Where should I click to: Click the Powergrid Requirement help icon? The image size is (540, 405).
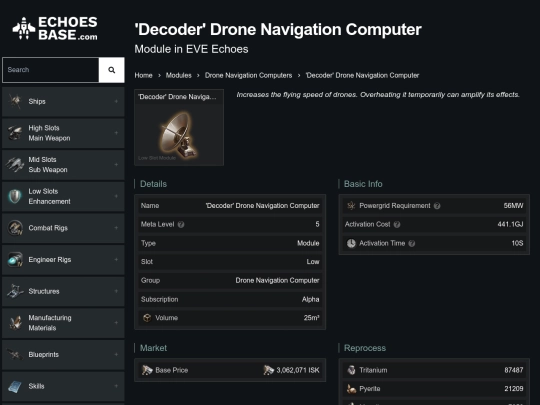click(x=437, y=206)
